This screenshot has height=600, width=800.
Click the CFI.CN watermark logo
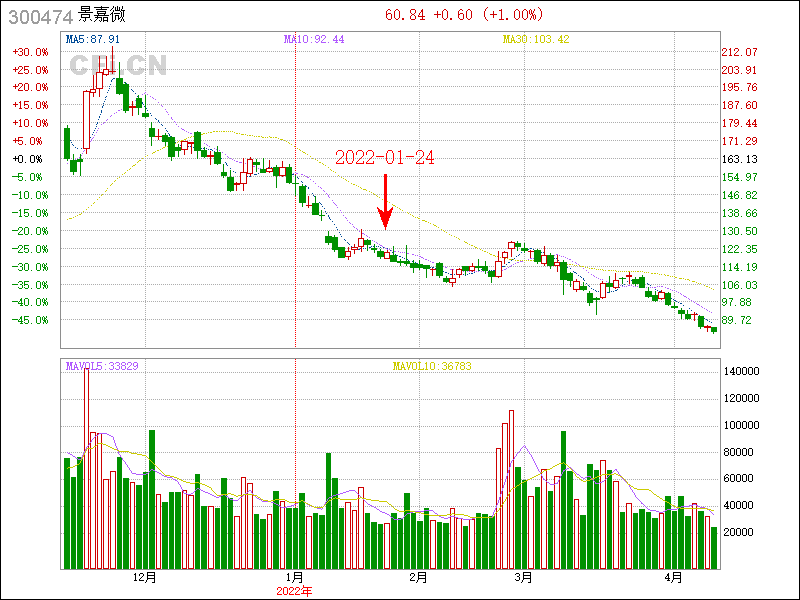tap(117, 66)
